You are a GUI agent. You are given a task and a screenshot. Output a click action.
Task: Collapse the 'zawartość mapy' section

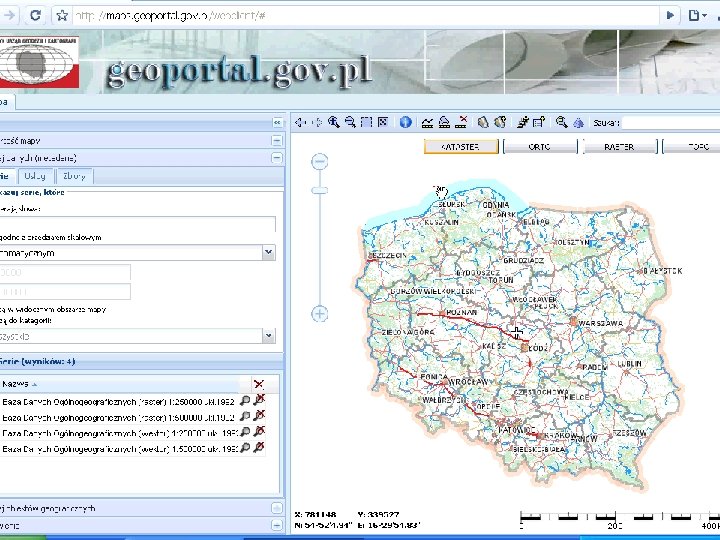[x=277, y=141]
